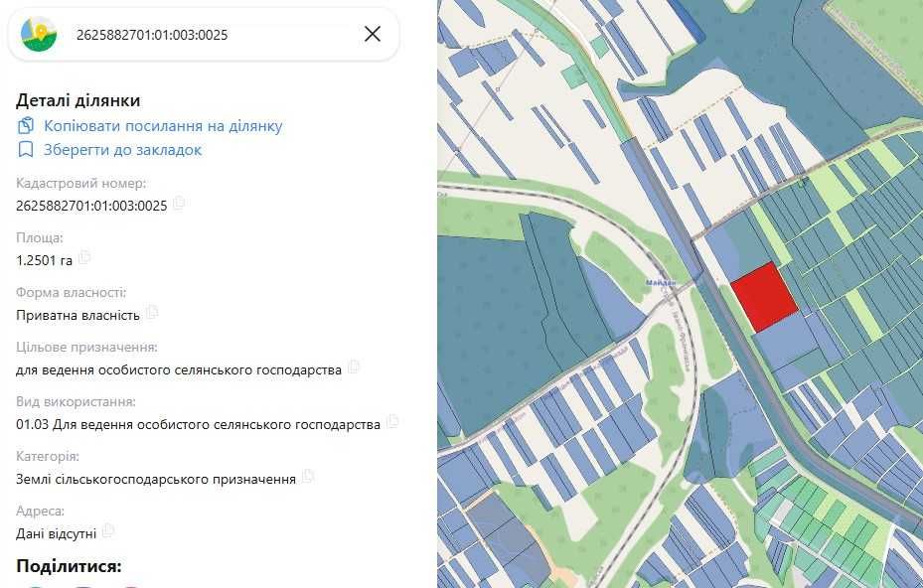
Task: Click the cadastre map logo icon
Action: (x=39, y=34)
